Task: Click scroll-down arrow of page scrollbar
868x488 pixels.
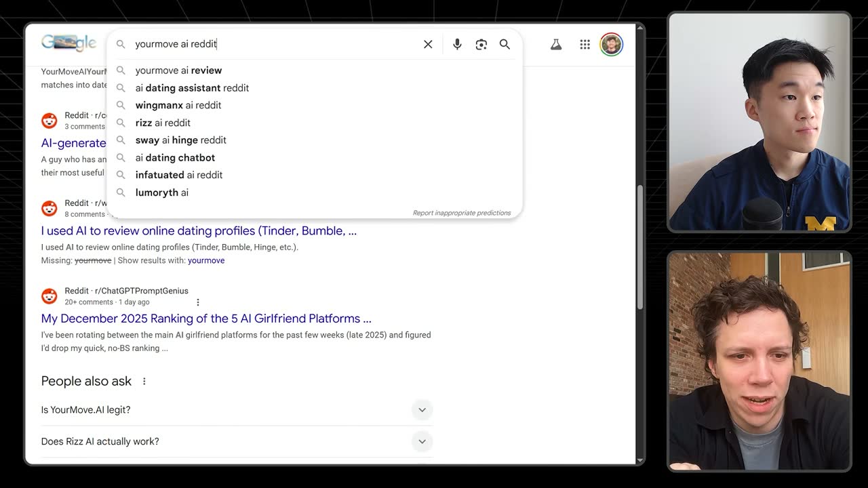Action: [638, 460]
